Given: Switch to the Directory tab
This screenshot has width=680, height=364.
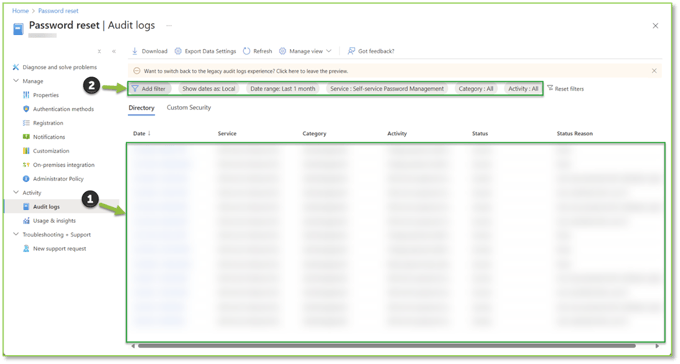Looking at the screenshot, I should pyautogui.click(x=141, y=108).
